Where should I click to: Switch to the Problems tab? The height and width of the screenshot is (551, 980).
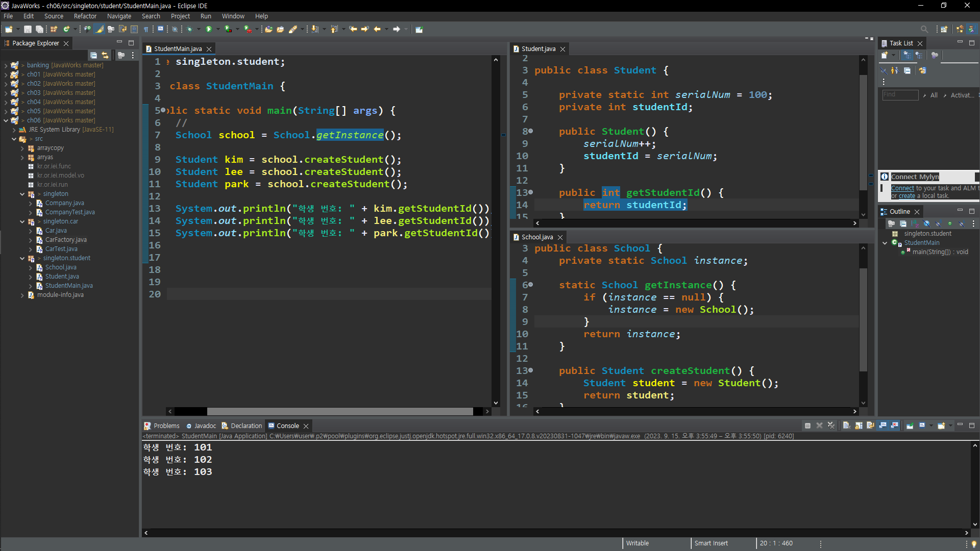pos(166,426)
